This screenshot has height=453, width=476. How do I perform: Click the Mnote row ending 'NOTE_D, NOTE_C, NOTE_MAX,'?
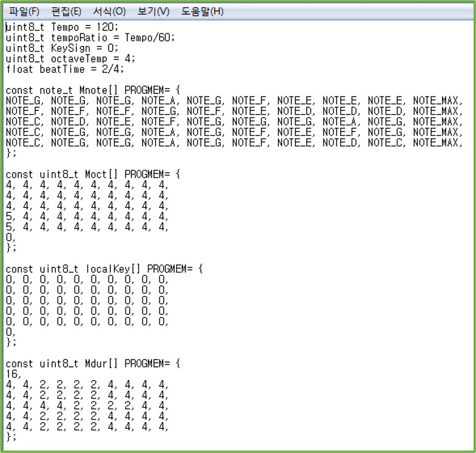pos(234,143)
